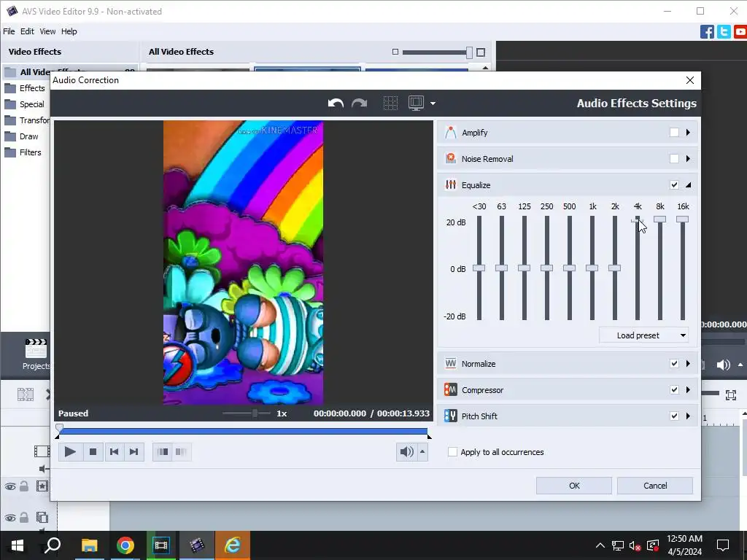Collapse the Equalize section arrow
747x560 pixels.
(688, 184)
